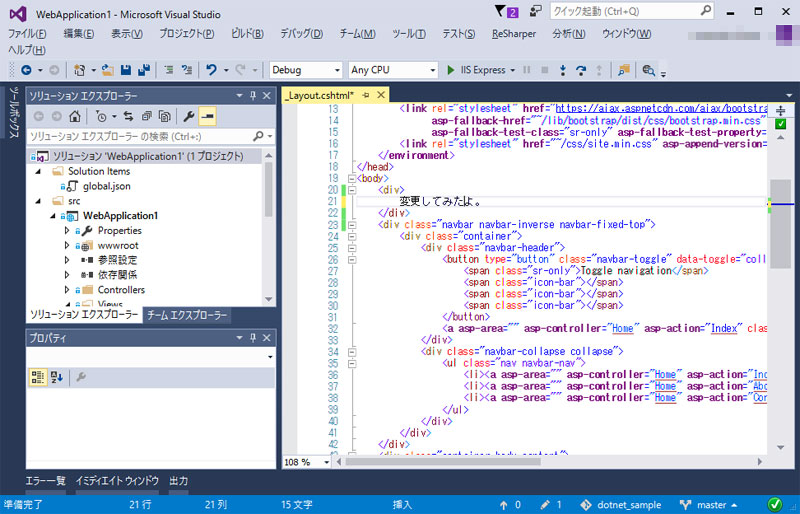Open the デバッグ(D) menu
Screen dimensions: 800x514
click(302, 34)
